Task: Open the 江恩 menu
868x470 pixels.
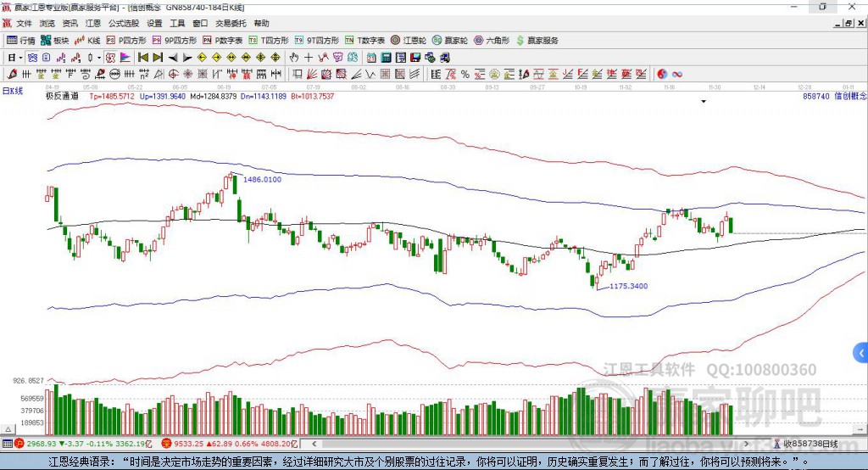Action: pyautogui.click(x=93, y=23)
